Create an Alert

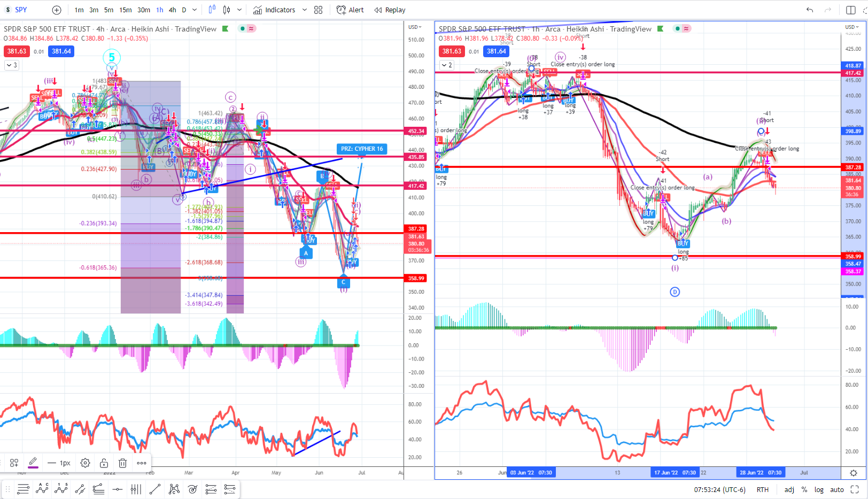coord(350,10)
